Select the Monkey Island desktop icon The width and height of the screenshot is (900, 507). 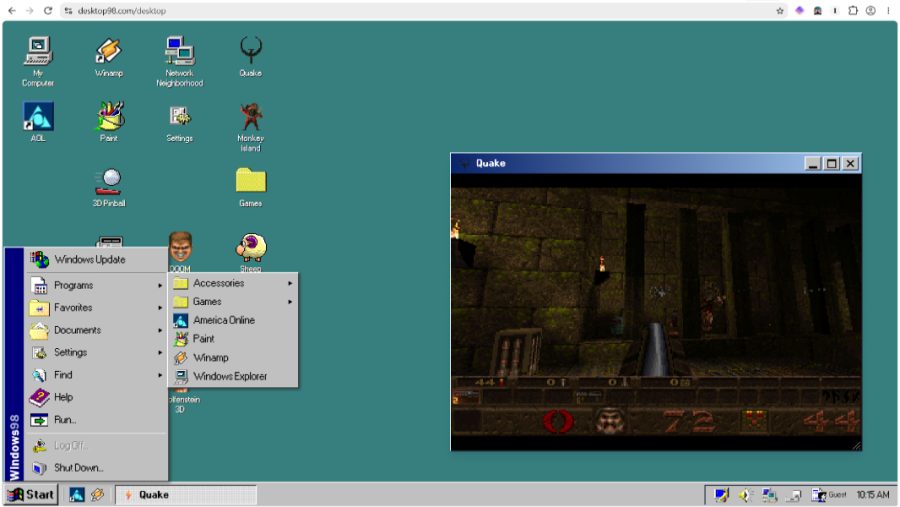pos(251,127)
